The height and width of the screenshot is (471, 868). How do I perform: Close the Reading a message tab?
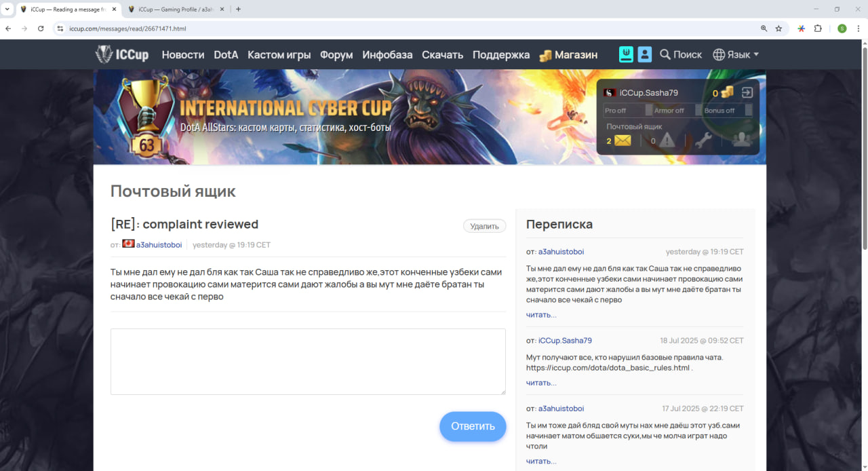coord(113,10)
